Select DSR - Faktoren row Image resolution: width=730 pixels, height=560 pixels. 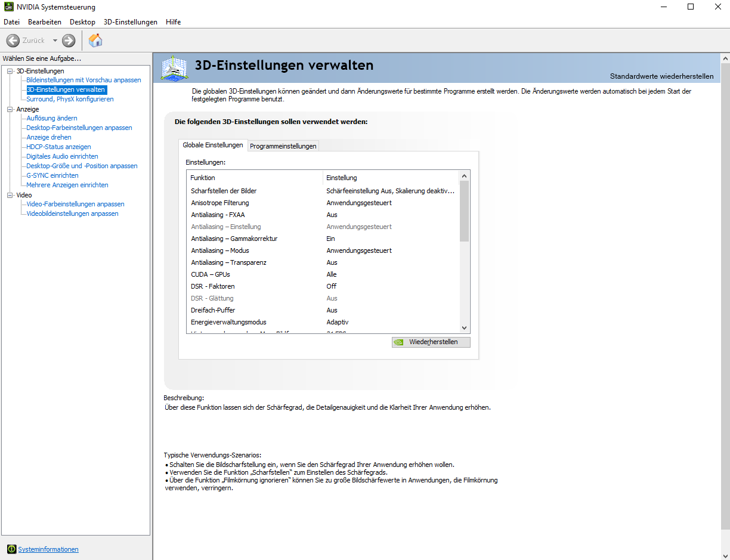tap(323, 286)
